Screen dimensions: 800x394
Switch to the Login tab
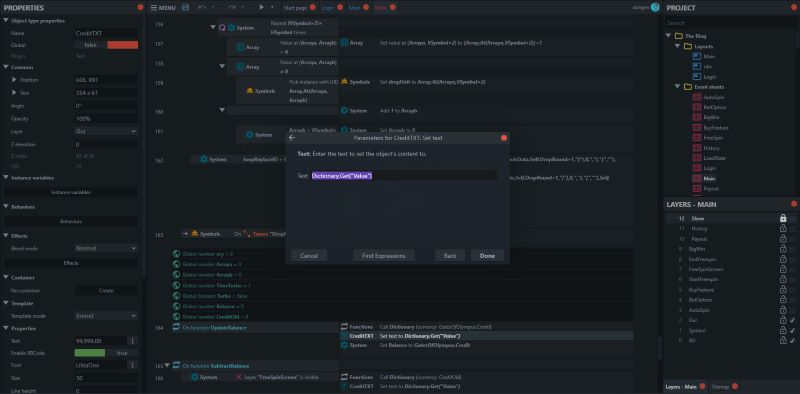328,8
